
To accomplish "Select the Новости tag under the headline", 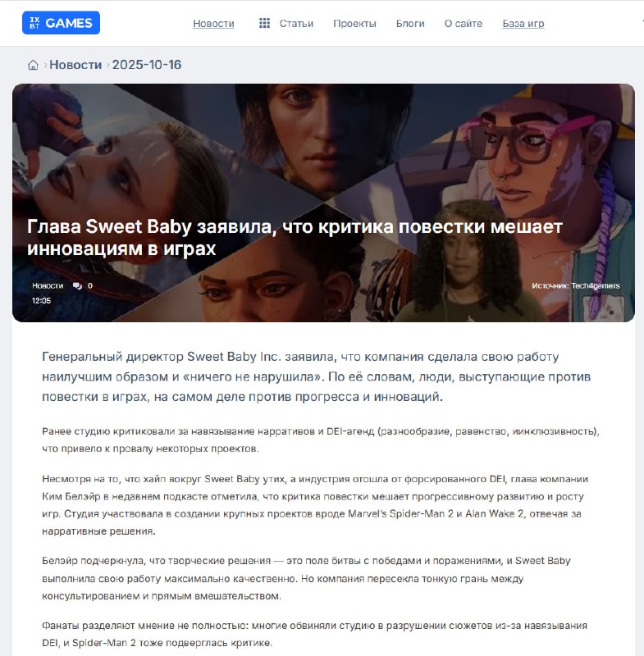I will [48, 285].
